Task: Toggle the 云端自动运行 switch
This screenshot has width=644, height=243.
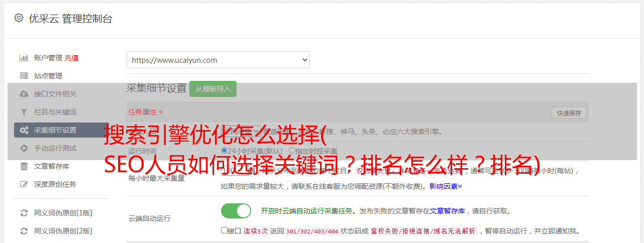Action: point(236,211)
